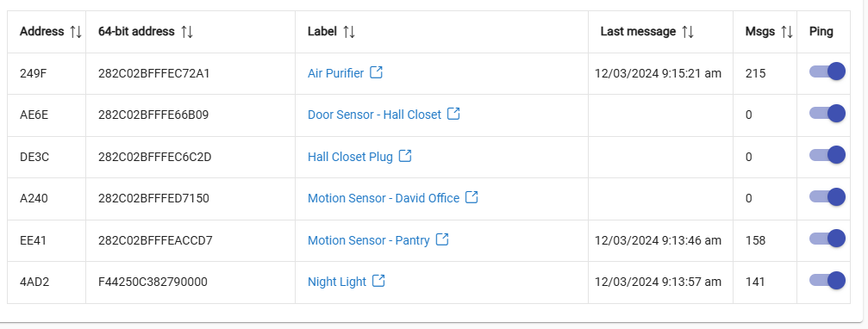868x329 pixels.
Task: Sort table by Msgs column
Action: coord(787,32)
